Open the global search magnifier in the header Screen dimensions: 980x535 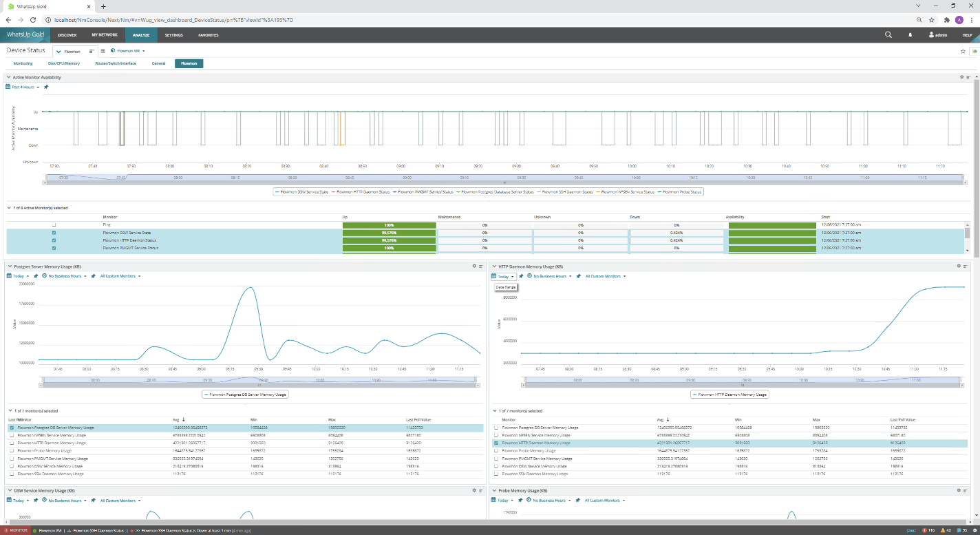point(887,34)
